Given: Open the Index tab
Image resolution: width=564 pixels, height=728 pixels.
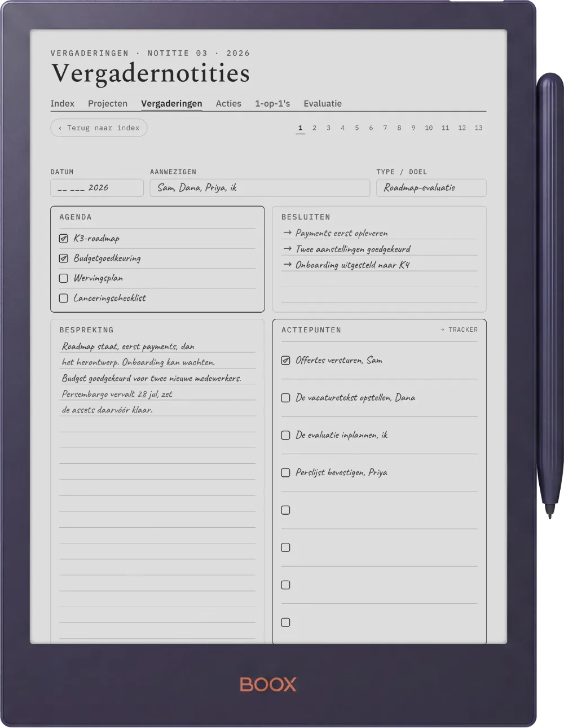Looking at the screenshot, I should click(x=62, y=103).
